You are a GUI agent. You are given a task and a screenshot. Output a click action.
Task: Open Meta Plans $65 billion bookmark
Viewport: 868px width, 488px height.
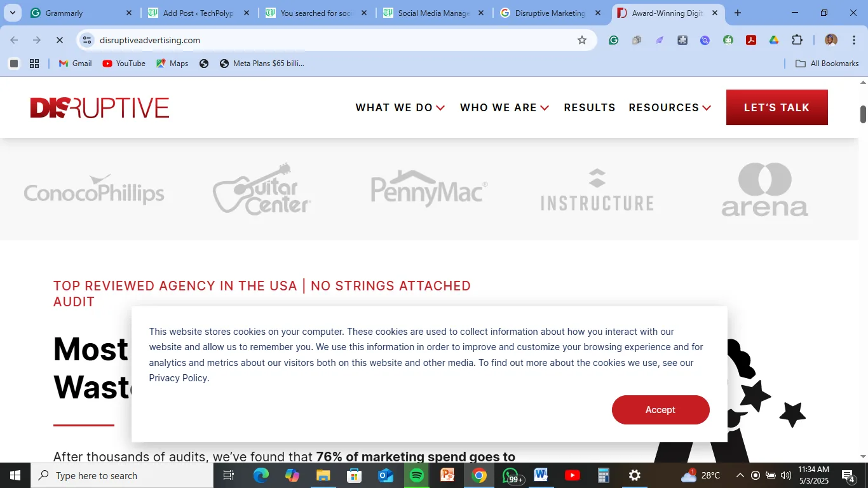click(262, 64)
